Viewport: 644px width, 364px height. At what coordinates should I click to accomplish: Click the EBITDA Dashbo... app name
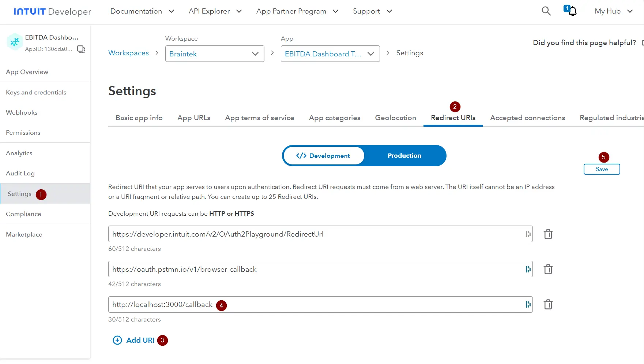pyautogui.click(x=52, y=37)
